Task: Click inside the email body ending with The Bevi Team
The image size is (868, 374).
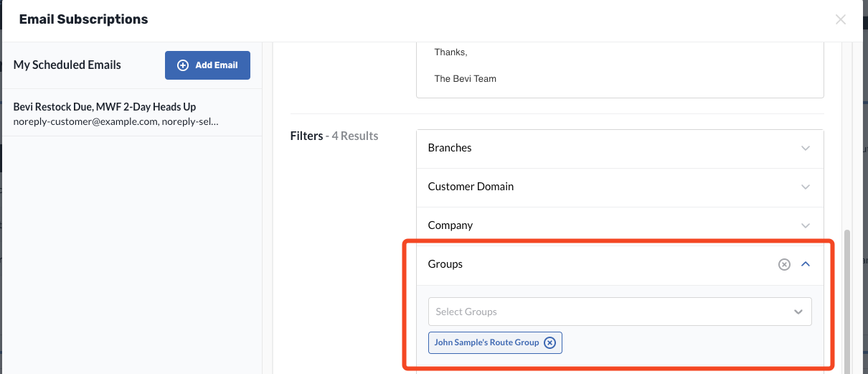Action: pyautogui.click(x=620, y=70)
